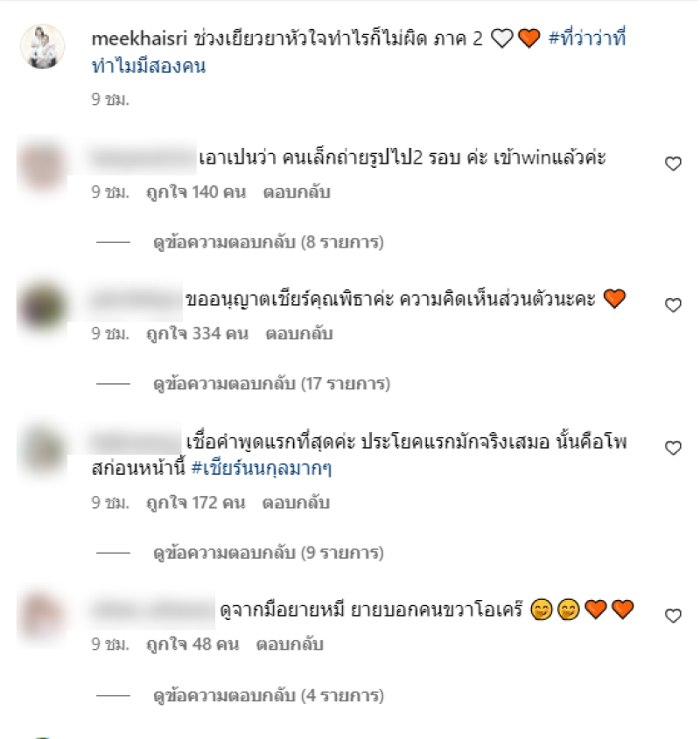This screenshot has height=739, width=700.
Task: Expand the 17 replies thread
Action: pyautogui.click(x=272, y=384)
